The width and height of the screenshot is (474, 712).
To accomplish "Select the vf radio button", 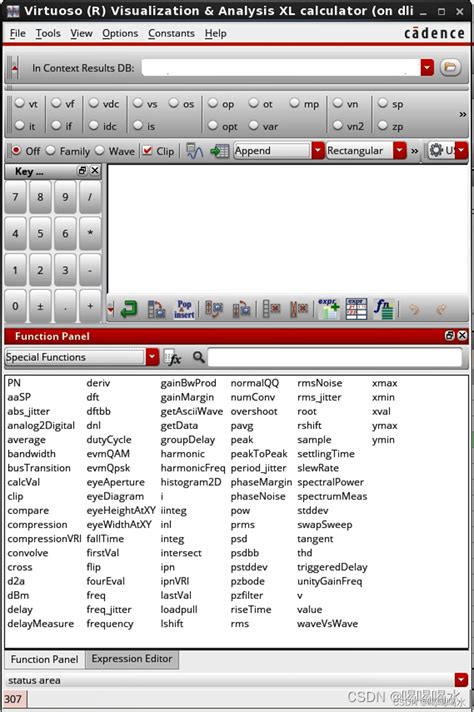I will click(x=56, y=103).
